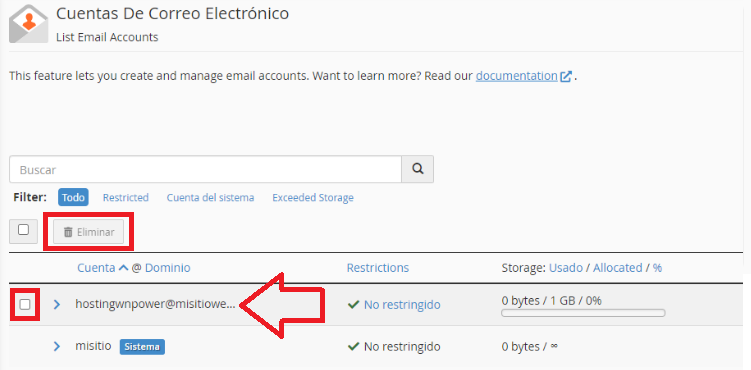Click into the Buscar search field
Screen dimensions: 751x370
[205, 169]
